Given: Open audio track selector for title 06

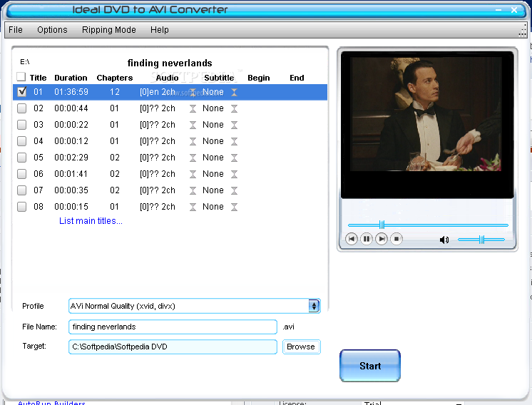Looking at the screenshot, I should pos(193,174).
